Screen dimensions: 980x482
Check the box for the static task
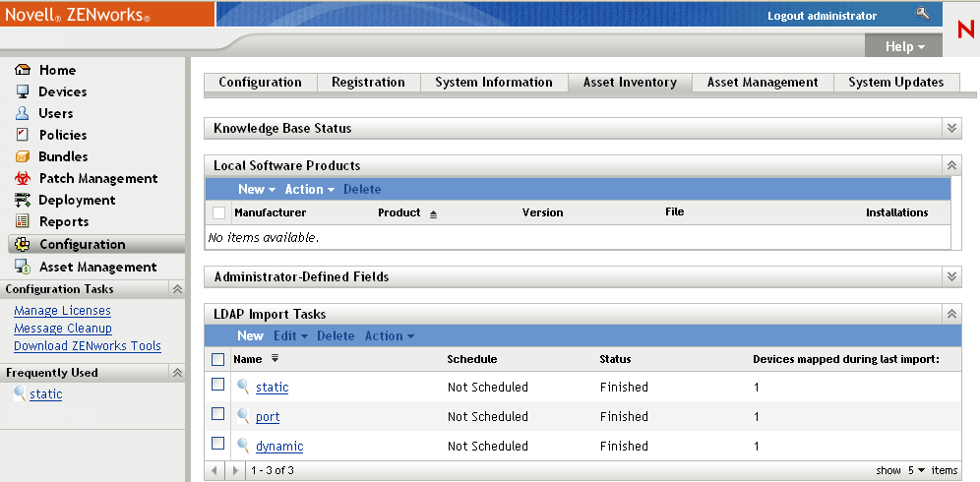218,386
